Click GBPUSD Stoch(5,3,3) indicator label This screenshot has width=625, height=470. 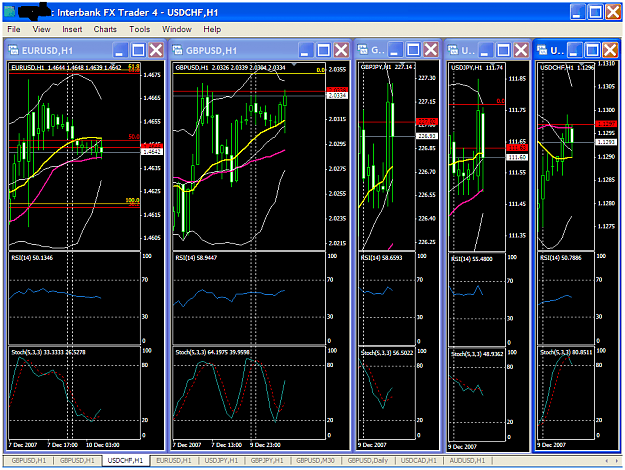tap(212, 352)
